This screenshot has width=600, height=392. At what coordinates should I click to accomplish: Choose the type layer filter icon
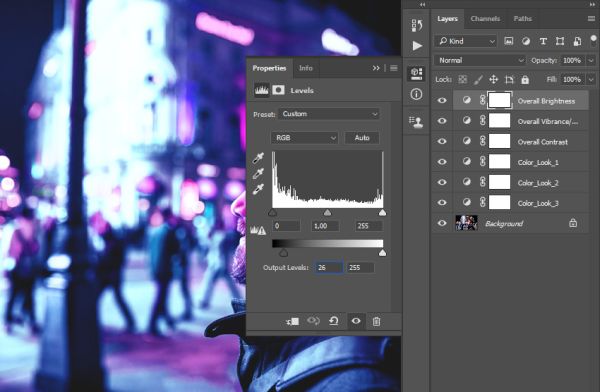pos(543,41)
